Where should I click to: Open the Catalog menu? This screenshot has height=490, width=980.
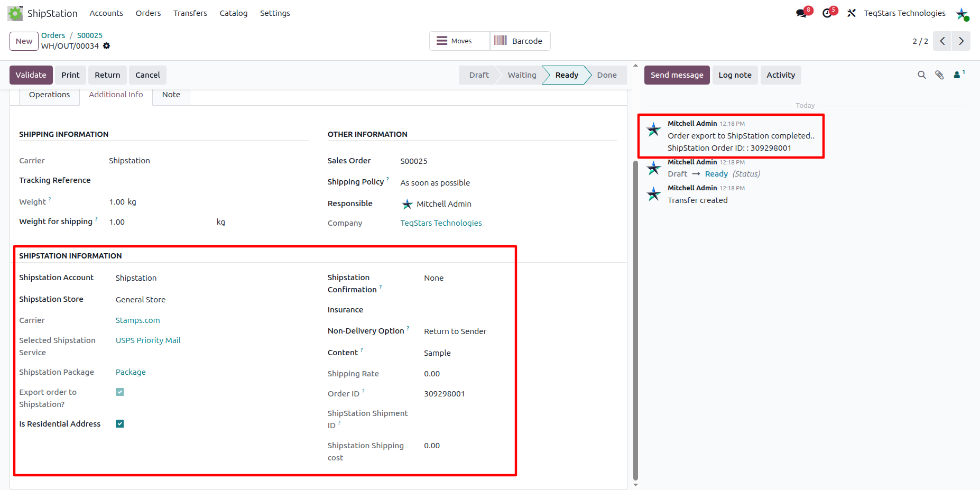(234, 13)
